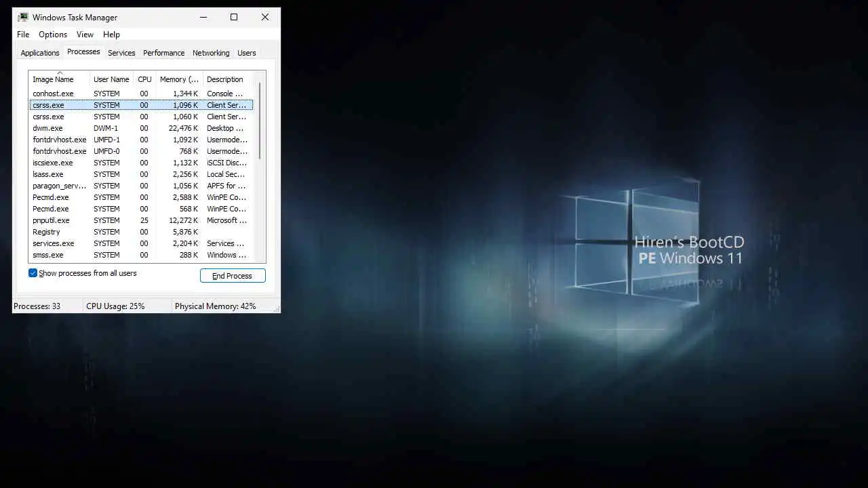Open the File menu
Screen dimensions: 868x488
coord(23,35)
